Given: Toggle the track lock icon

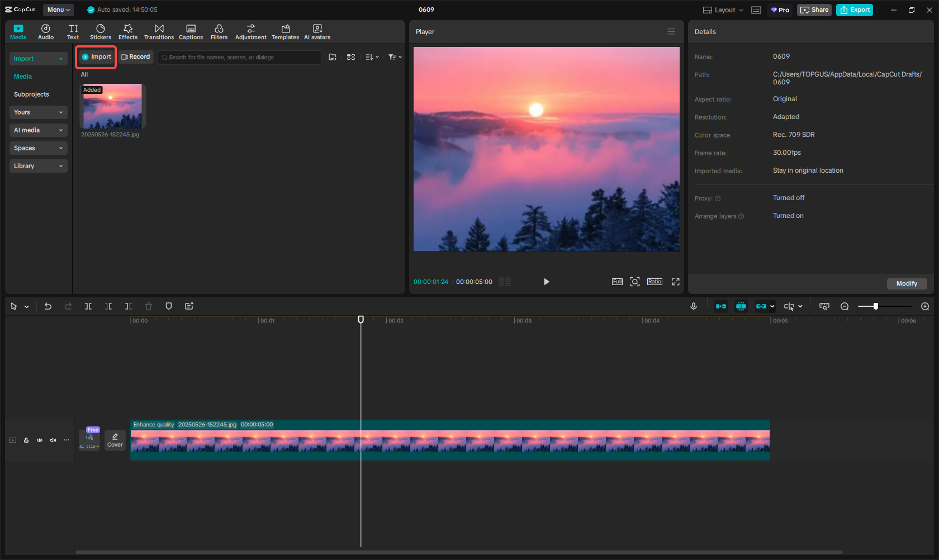Looking at the screenshot, I should coord(26,440).
